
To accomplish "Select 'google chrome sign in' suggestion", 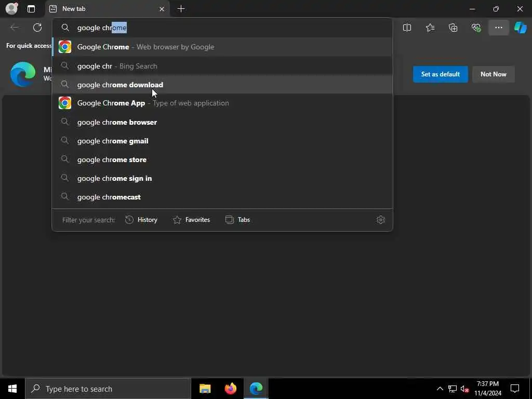I will pyautogui.click(x=222, y=178).
